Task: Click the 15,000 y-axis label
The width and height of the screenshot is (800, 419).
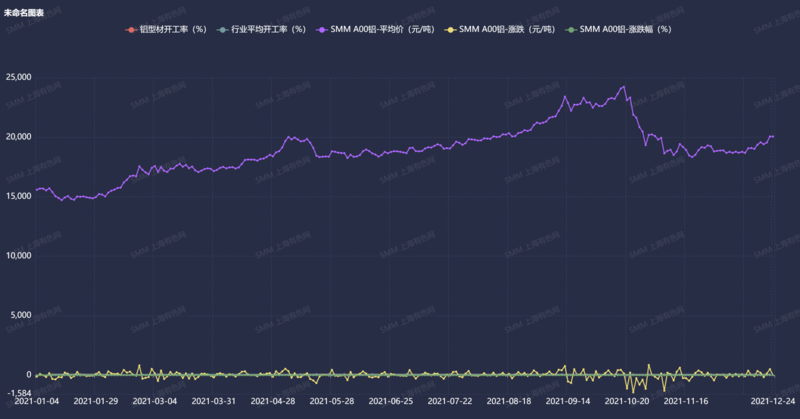Action: click(19, 196)
